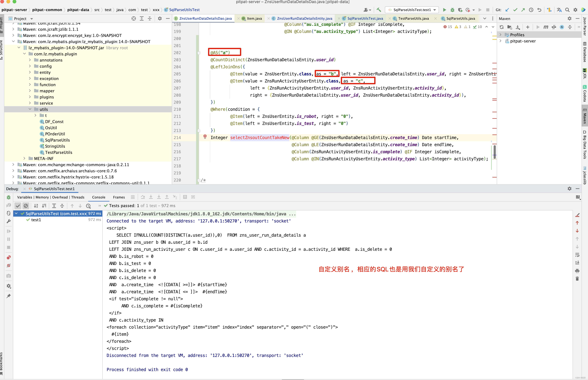
Task: Download Maven sources and documentation
Action: 518,27
